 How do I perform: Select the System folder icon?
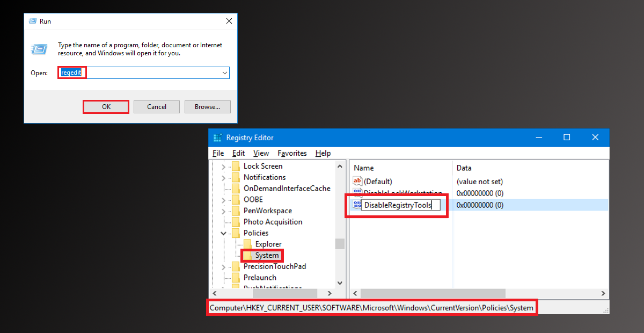pos(247,255)
